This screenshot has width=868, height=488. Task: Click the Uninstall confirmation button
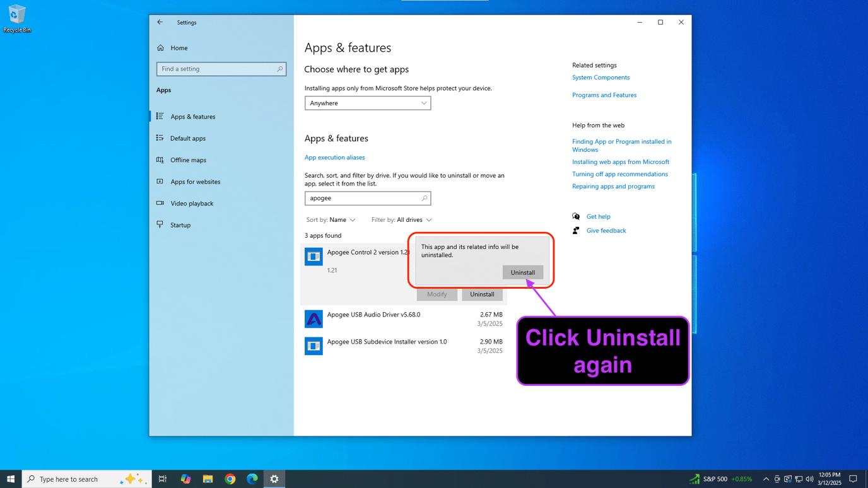(522, 272)
